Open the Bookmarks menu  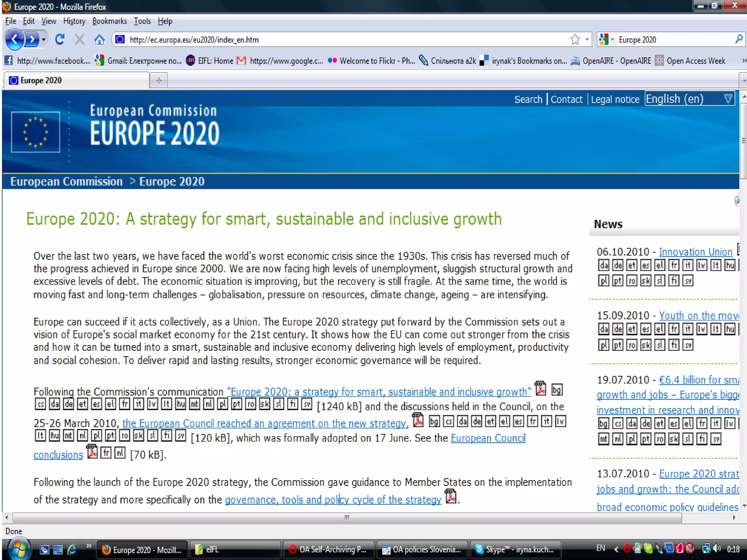(x=109, y=21)
